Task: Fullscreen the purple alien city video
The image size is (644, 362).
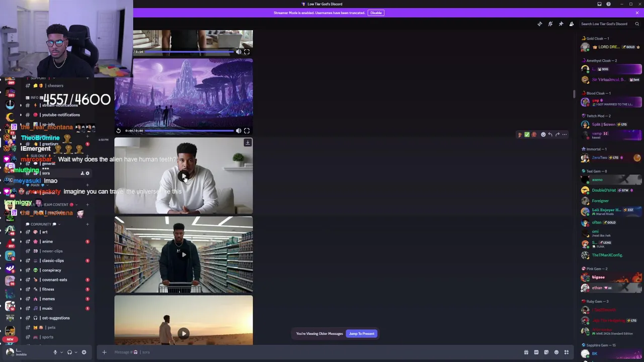Action: point(247,131)
